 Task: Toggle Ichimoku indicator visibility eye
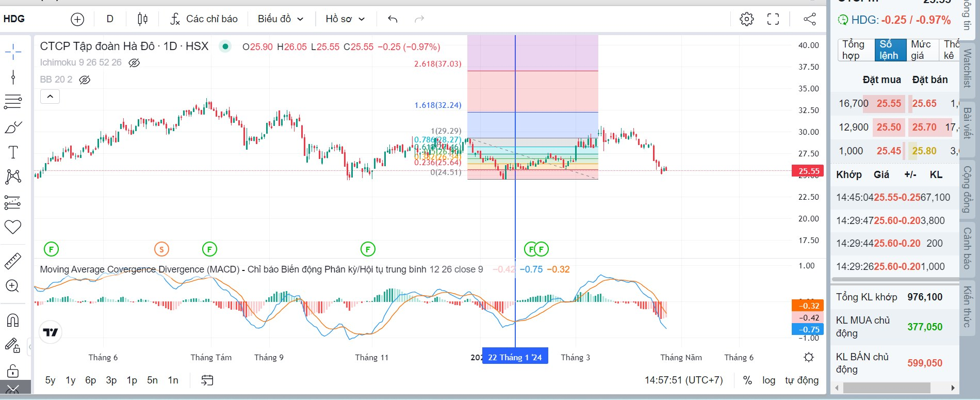click(134, 63)
